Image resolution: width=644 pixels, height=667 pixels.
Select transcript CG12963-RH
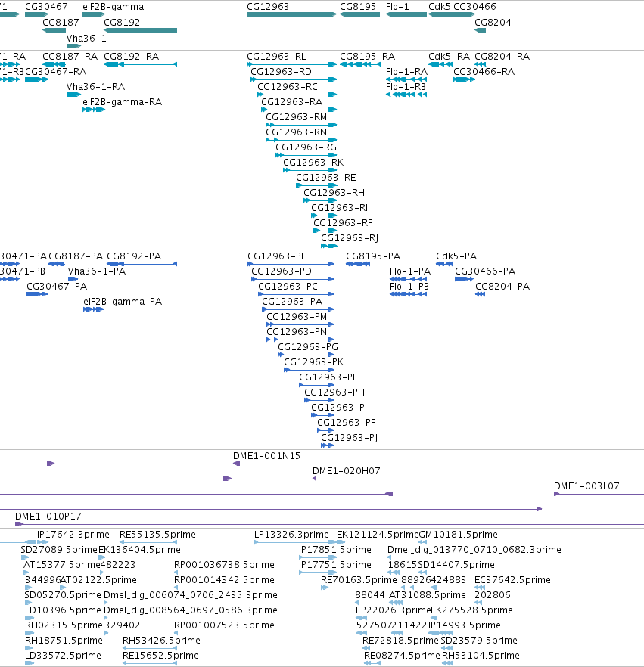320,200
